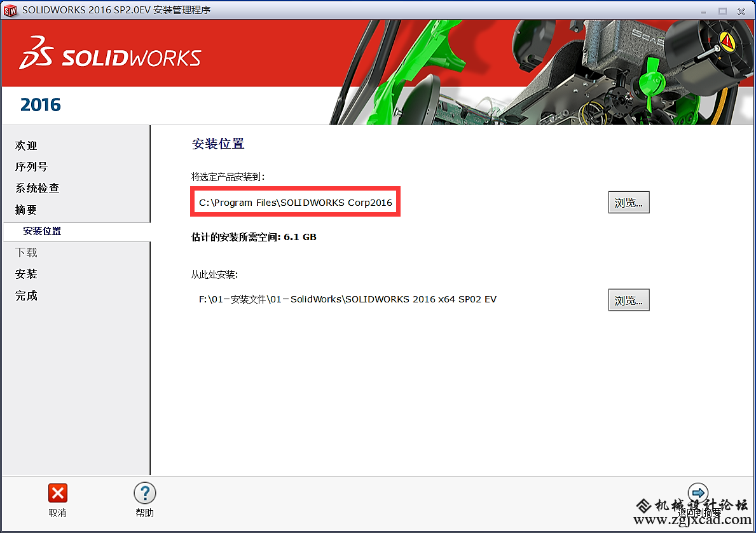Click the F:\01-安装文件 source path text

tap(348, 299)
